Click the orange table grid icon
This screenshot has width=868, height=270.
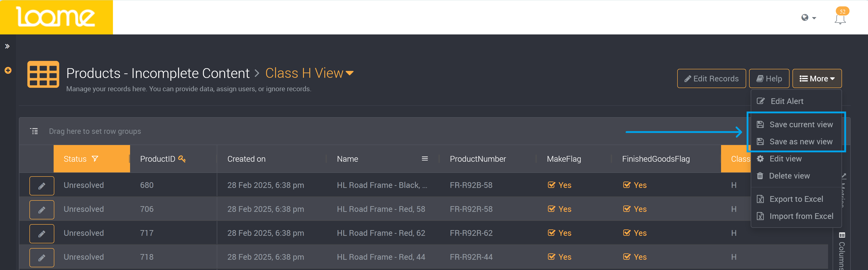click(x=43, y=74)
